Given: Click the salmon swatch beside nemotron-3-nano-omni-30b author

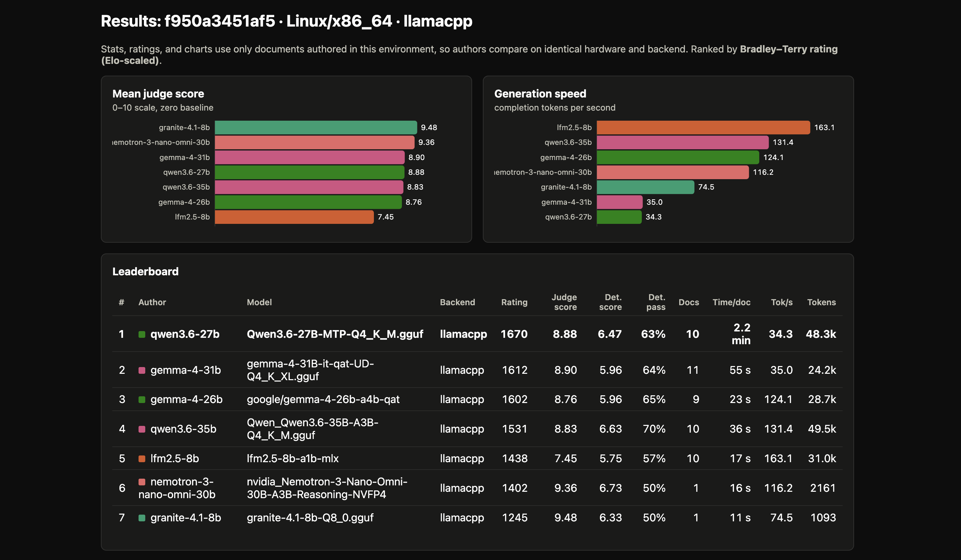Looking at the screenshot, I should [142, 482].
